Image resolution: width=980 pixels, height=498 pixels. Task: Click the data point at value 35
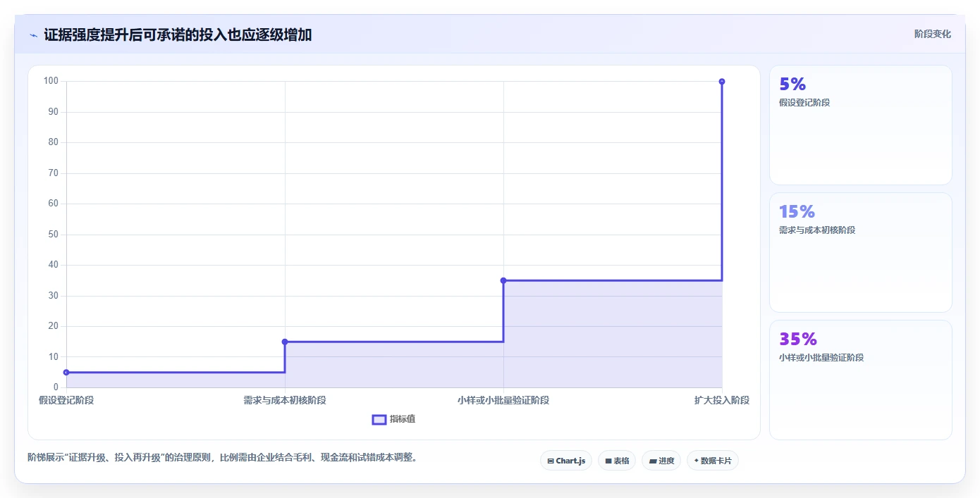click(503, 280)
